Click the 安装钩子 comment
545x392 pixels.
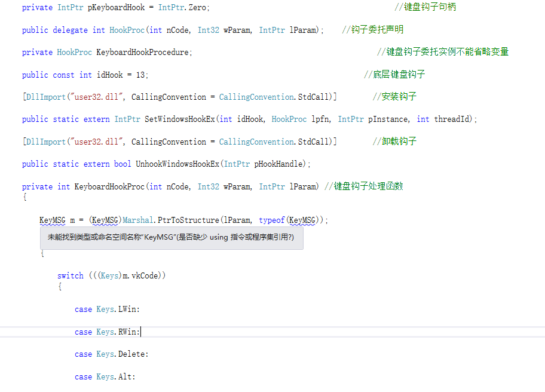tap(394, 97)
